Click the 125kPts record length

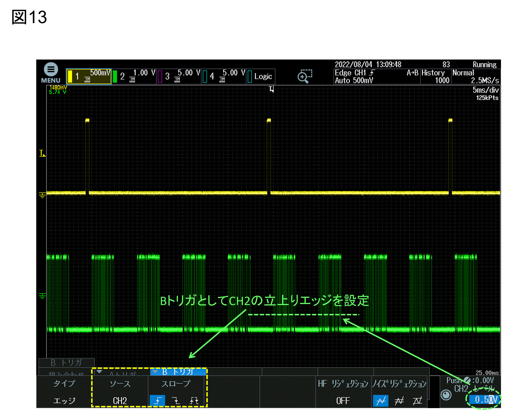(487, 98)
